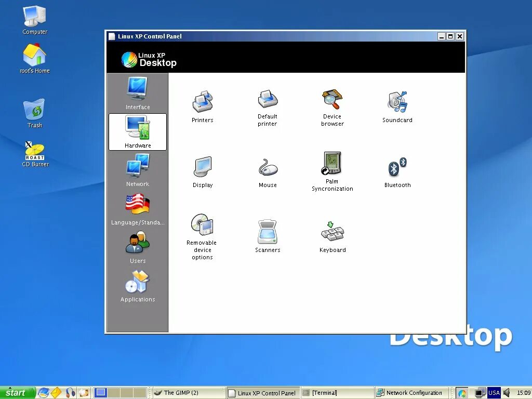Click the USA keyboard layout indicator
The height and width of the screenshot is (399, 532).
click(494, 393)
